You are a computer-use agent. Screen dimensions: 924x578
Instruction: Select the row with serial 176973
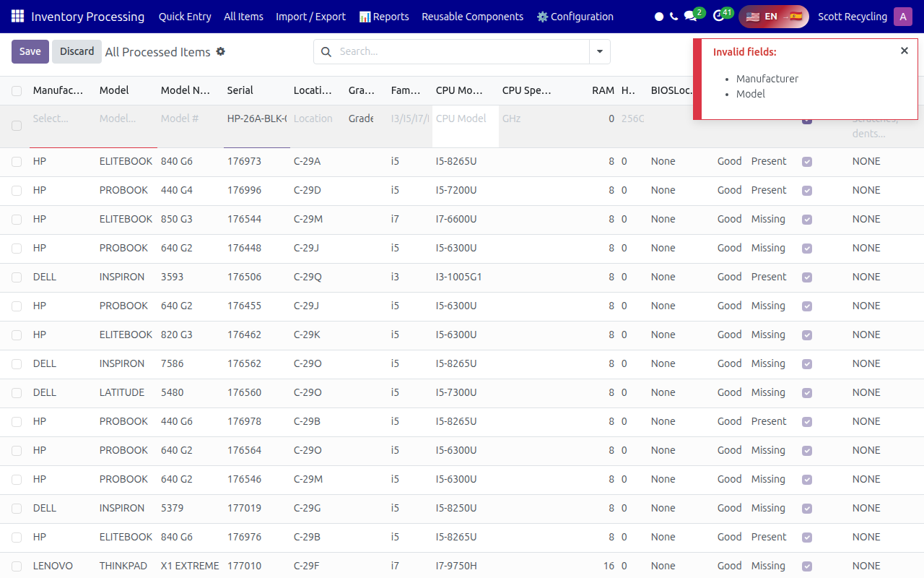[x=17, y=162]
